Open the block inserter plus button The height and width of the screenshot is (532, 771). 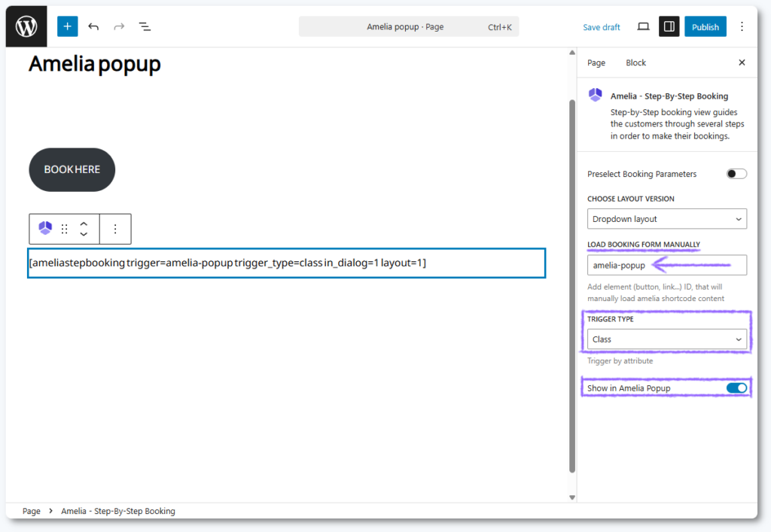pyautogui.click(x=67, y=26)
